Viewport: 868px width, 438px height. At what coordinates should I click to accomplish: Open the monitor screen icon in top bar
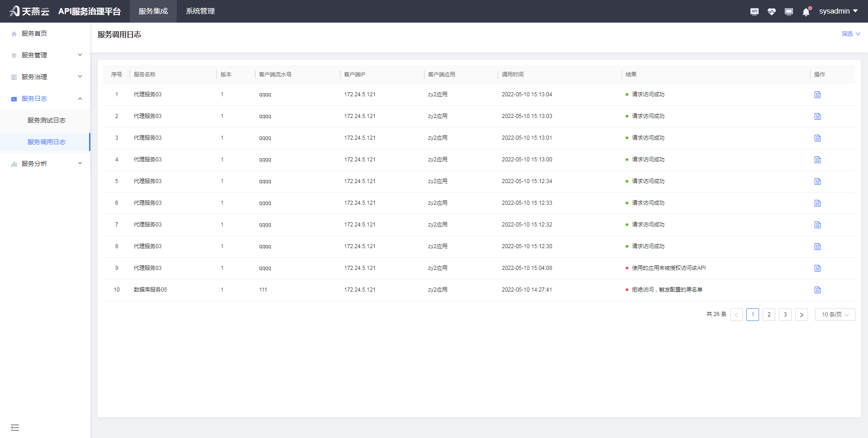coord(789,11)
